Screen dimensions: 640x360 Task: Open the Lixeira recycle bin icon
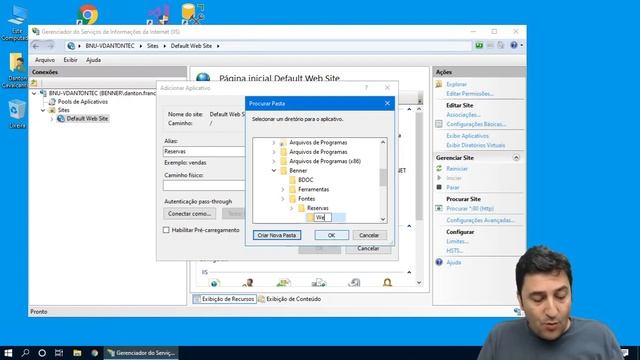coord(17,113)
